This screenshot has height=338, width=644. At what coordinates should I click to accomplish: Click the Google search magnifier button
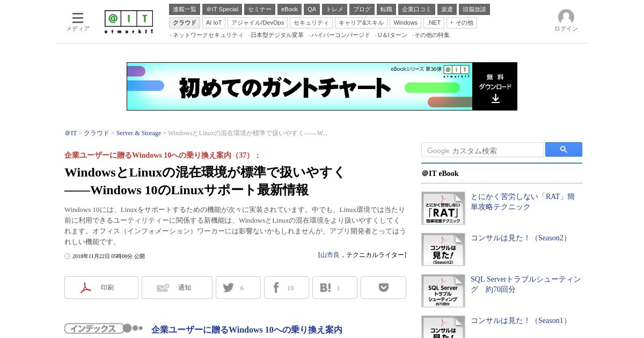tap(563, 150)
